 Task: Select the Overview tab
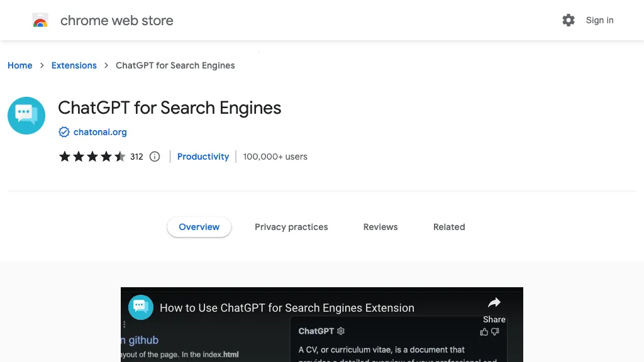199,227
